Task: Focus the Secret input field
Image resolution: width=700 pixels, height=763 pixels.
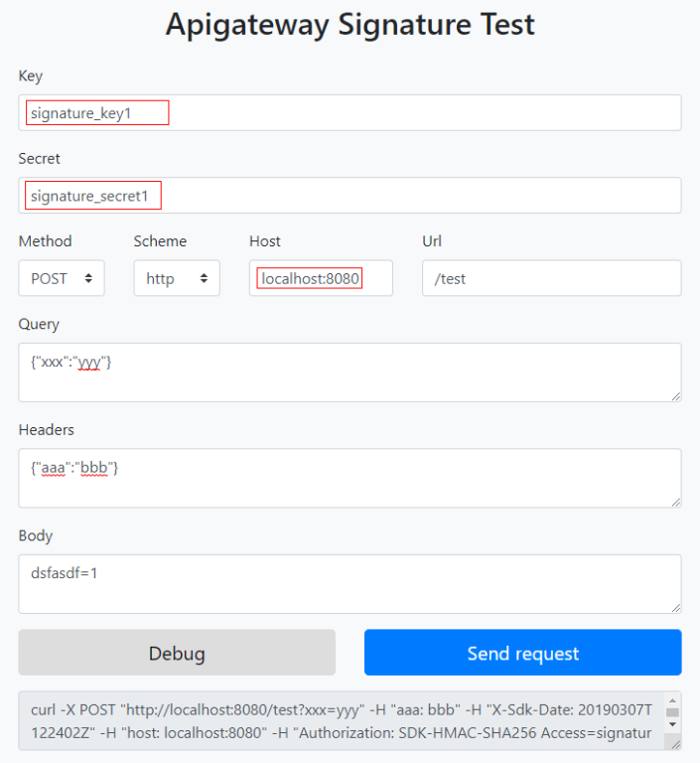Action: [x=350, y=195]
